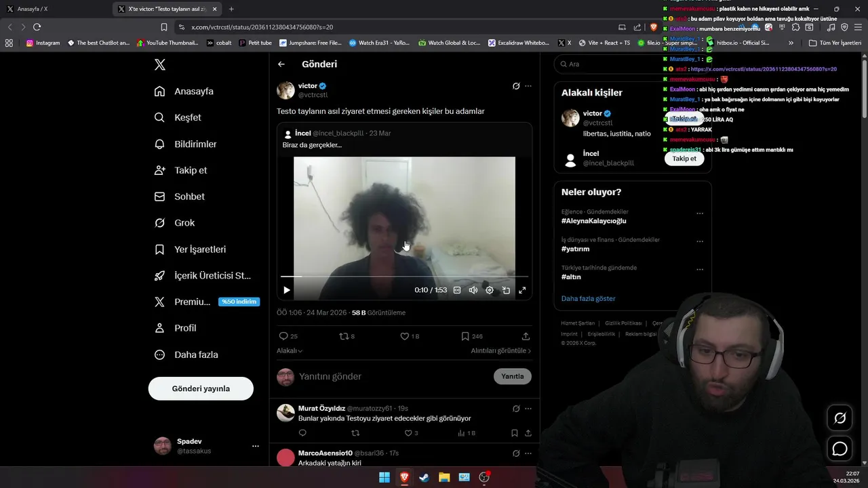This screenshot has height=488, width=868.
Task: Open options for #yatırım trend
Action: tap(700, 241)
